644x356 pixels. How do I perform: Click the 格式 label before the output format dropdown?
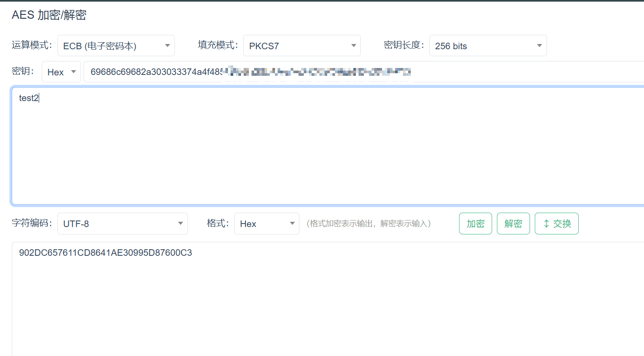(x=218, y=223)
